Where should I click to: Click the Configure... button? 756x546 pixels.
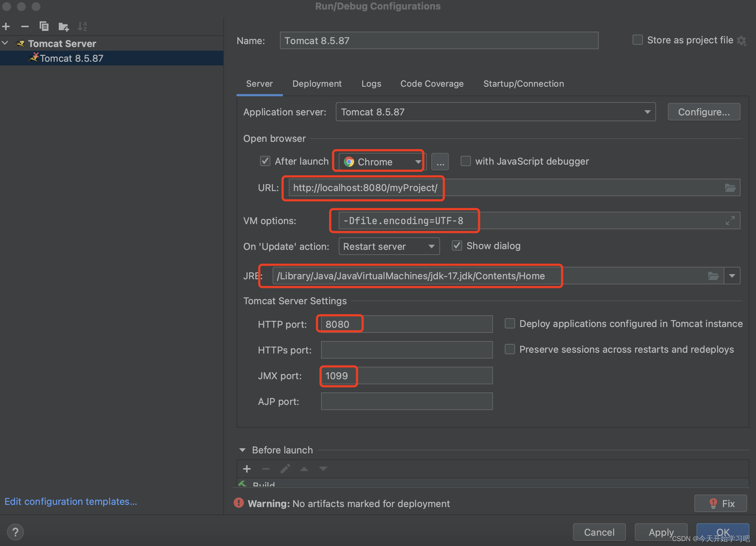click(704, 112)
